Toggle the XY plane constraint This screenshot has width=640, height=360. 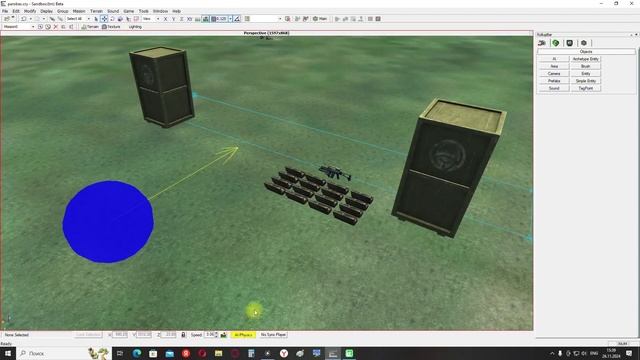point(189,19)
